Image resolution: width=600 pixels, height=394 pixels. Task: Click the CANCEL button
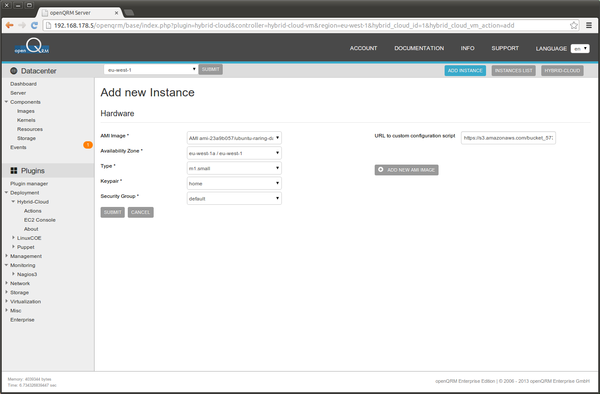[140, 212]
